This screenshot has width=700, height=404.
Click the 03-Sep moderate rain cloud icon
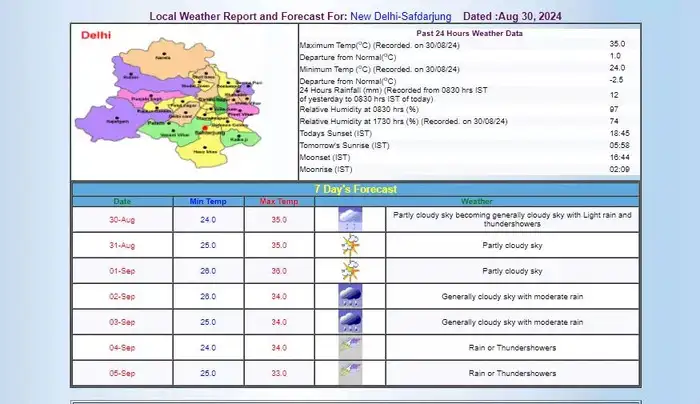pos(350,322)
